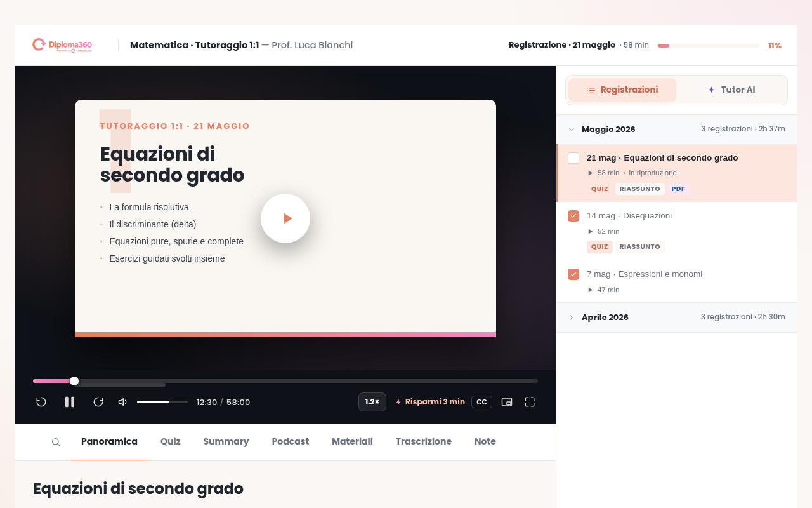Select the Registrazioni panel tab
Viewport: 812px width, 508px height.
point(622,90)
